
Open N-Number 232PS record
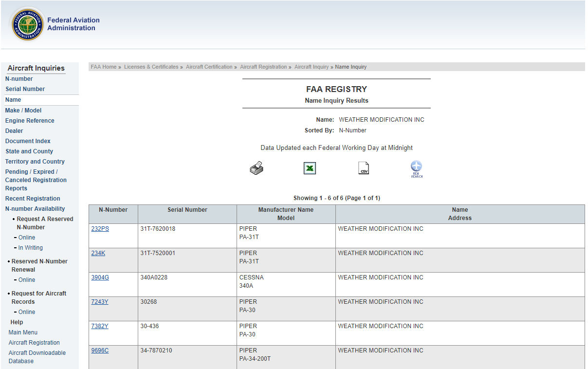(100, 229)
